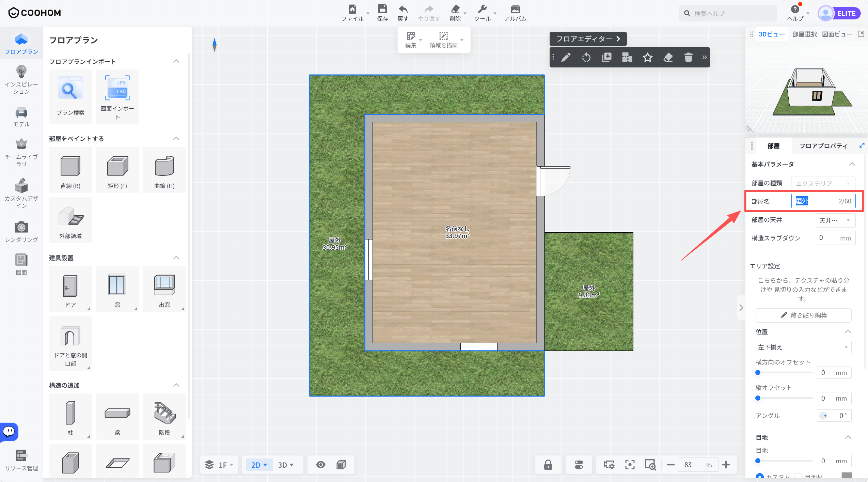Zoom in with the plus icon
Screen dimensions: 868x482
click(726, 465)
